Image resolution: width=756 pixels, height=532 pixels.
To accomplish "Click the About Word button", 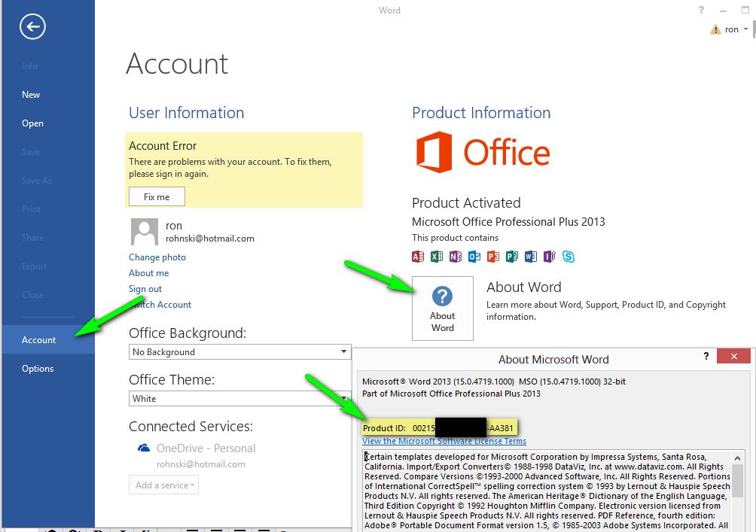I will 443,309.
